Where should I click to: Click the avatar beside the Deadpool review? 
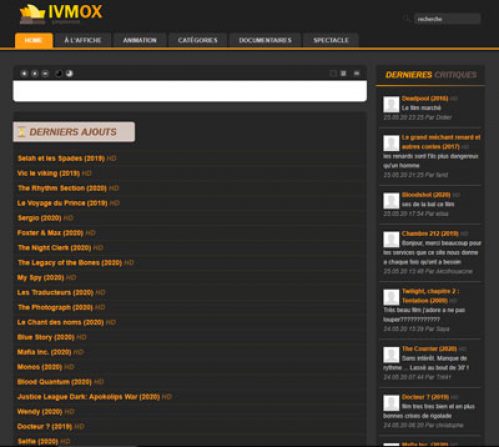pyautogui.click(x=391, y=105)
